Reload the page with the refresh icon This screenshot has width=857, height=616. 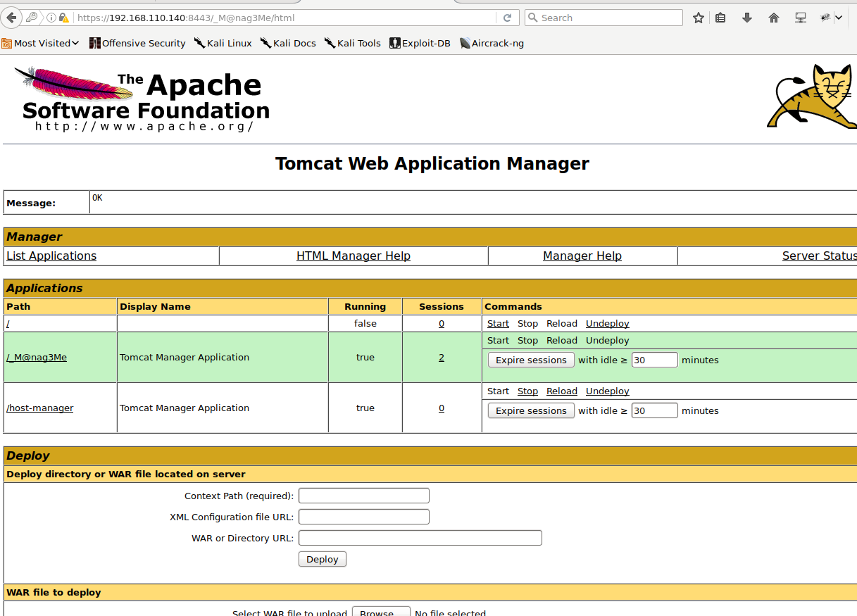[x=507, y=18]
